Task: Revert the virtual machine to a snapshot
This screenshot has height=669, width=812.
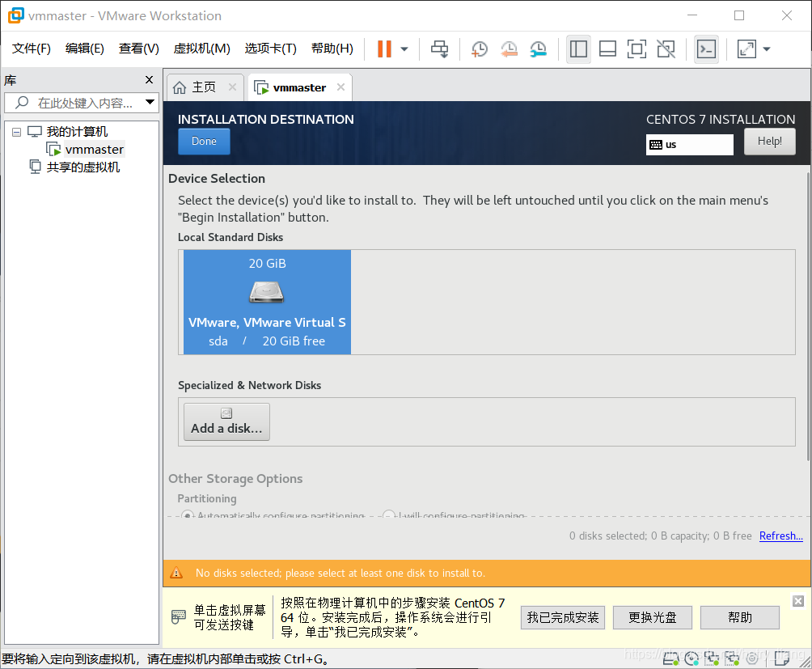Action: coord(509,49)
